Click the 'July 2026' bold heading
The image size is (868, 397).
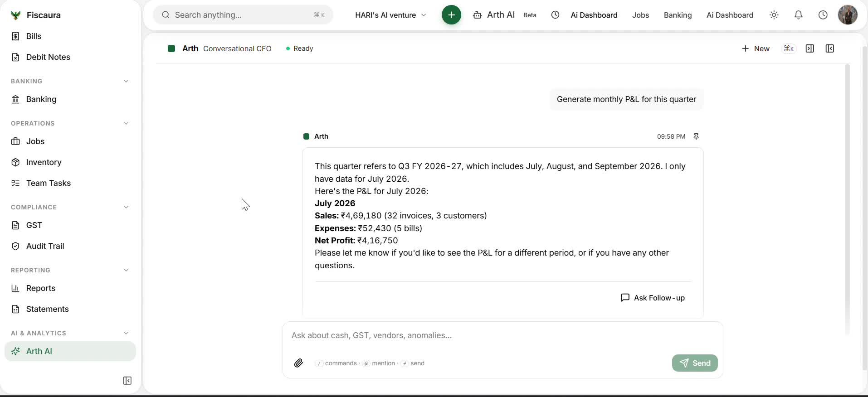click(x=335, y=203)
